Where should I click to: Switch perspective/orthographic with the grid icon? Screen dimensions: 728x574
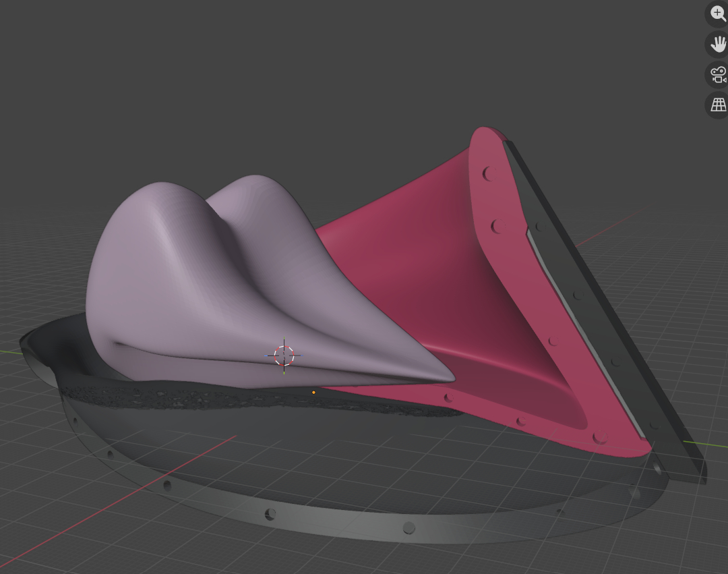[719, 105]
